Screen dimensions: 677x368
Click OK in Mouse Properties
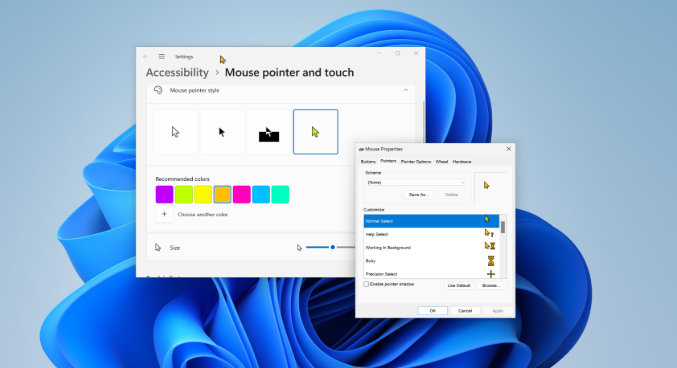click(433, 311)
